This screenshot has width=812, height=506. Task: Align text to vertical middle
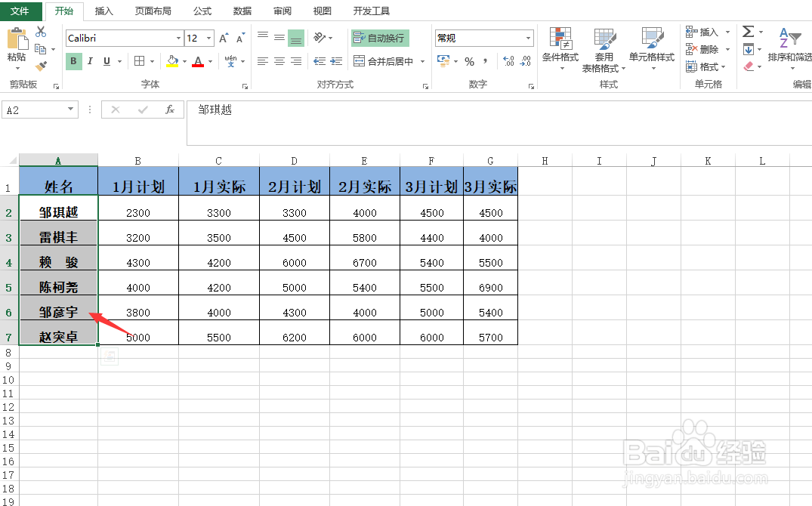tap(279, 38)
